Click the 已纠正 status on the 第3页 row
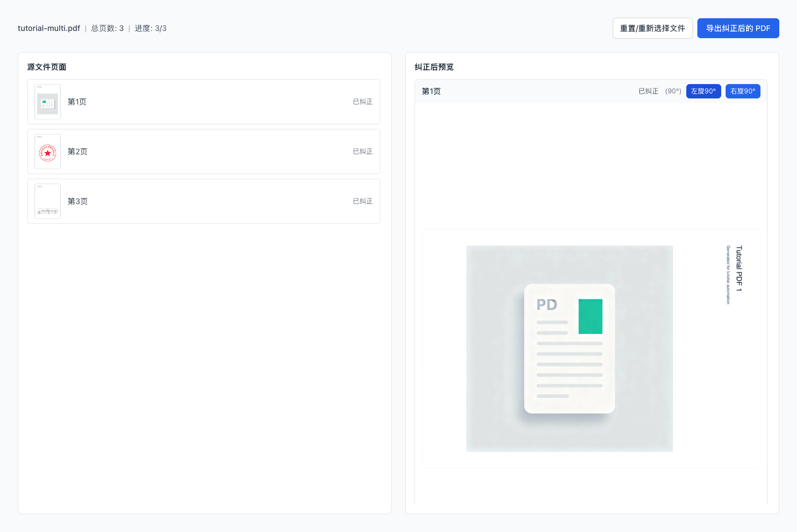 (363, 201)
